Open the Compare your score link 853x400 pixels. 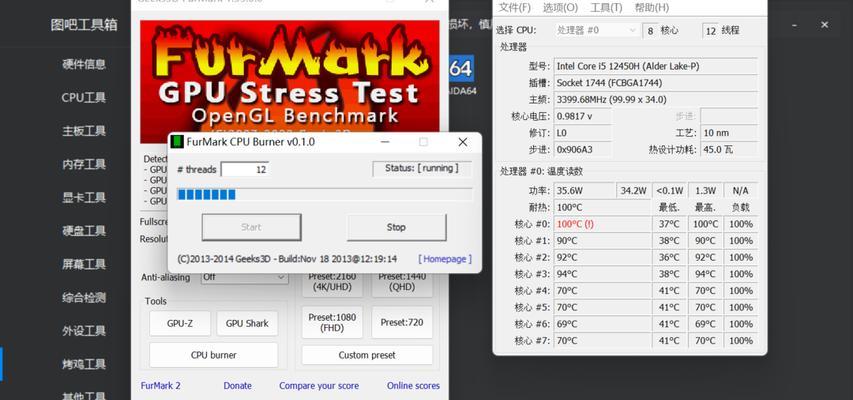point(319,385)
